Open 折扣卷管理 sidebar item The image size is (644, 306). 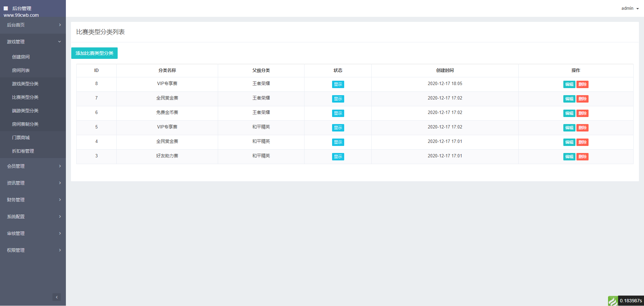click(33, 151)
